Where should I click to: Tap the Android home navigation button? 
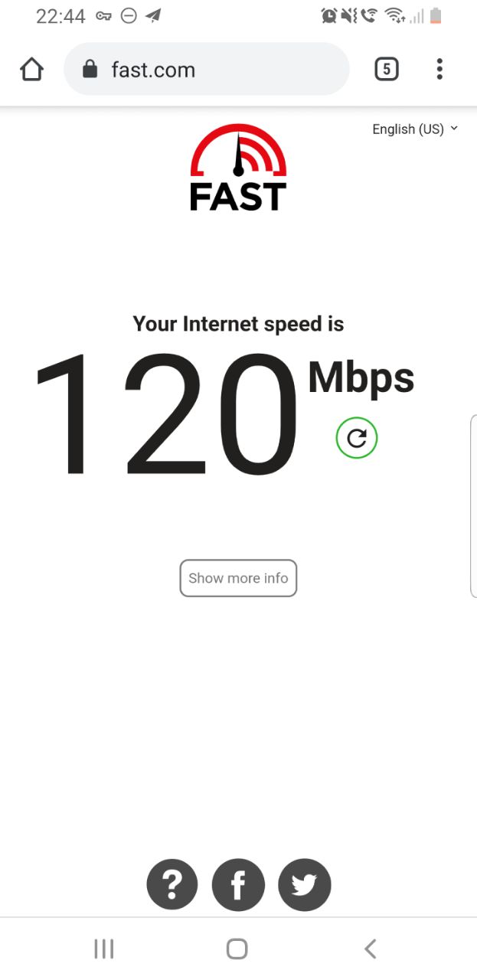(237, 949)
